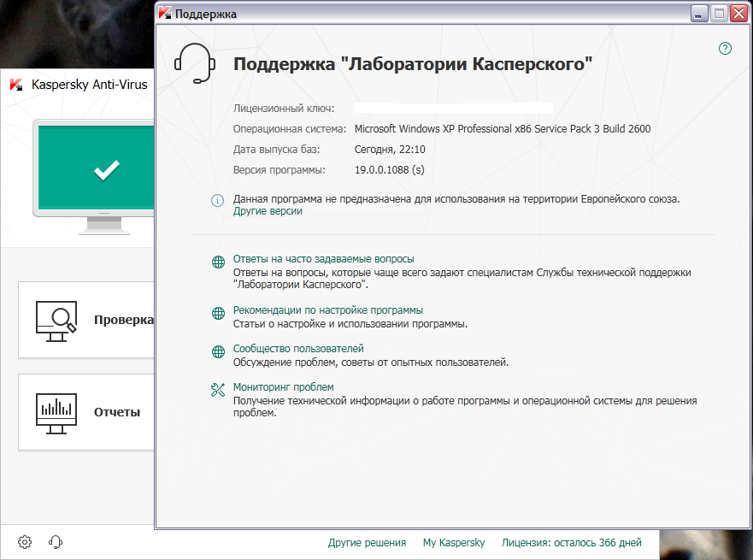Image resolution: width=753 pixels, height=560 pixels.
Task: Click description 'Статьи о настройке и использовании программы.'
Action: 350,324
